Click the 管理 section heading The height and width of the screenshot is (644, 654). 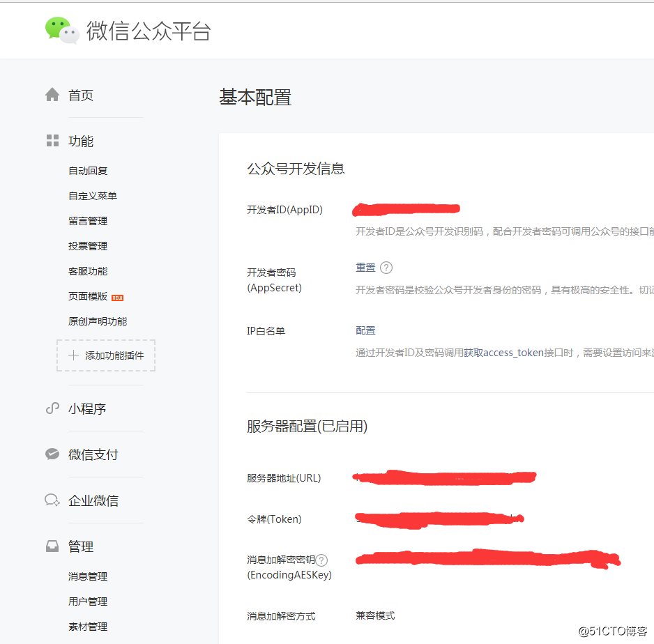point(81,546)
